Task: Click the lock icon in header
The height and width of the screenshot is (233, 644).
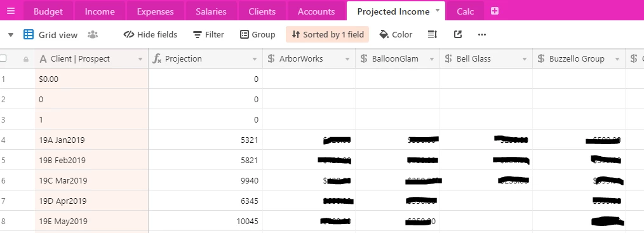Action: (x=26, y=60)
